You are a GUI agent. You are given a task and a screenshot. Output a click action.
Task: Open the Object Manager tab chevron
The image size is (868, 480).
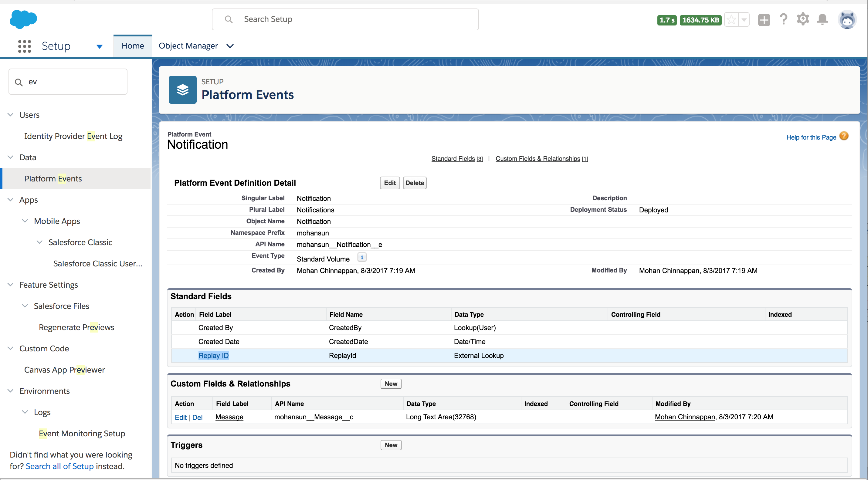tap(230, 46)
